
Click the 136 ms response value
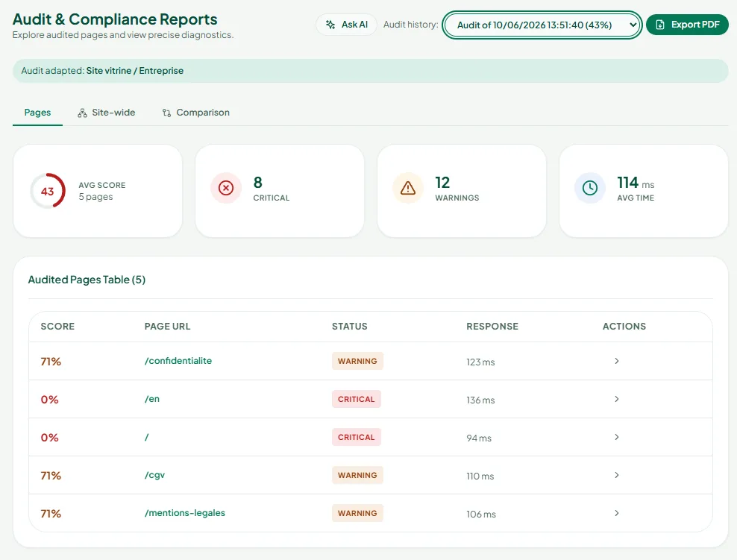point(480,400)
